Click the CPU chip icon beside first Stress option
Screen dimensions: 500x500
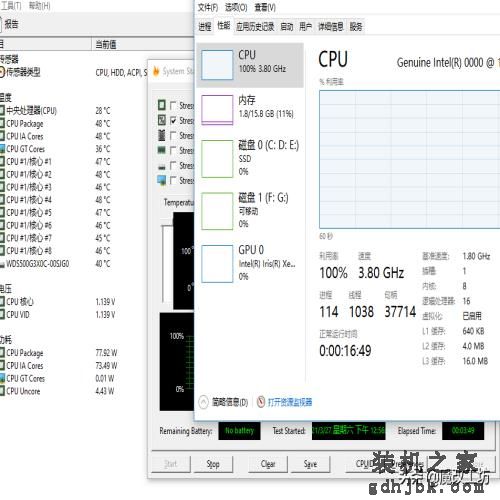[162, 105]
